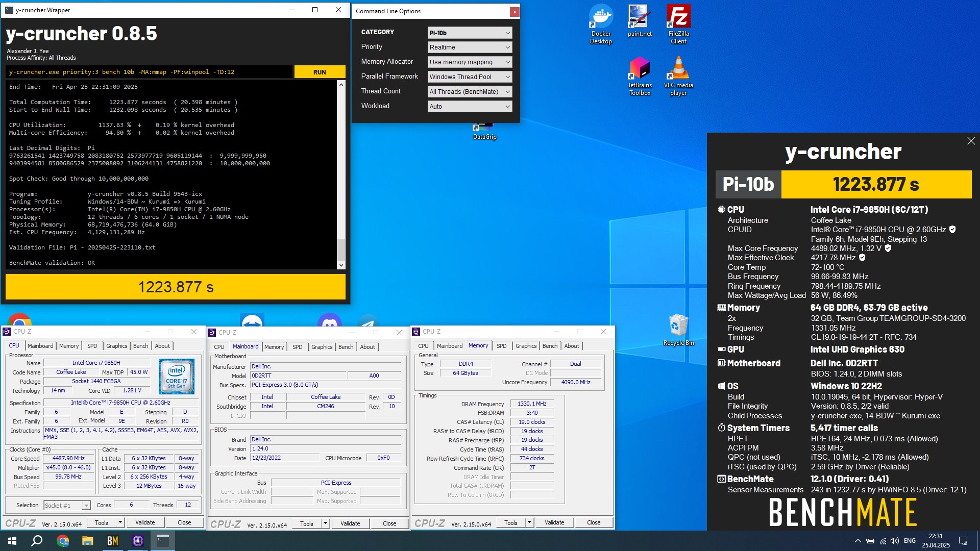Click Close button in first CPU-Z window
The height and width of the screenshot is (551, 980).
[x=184, y=522]
